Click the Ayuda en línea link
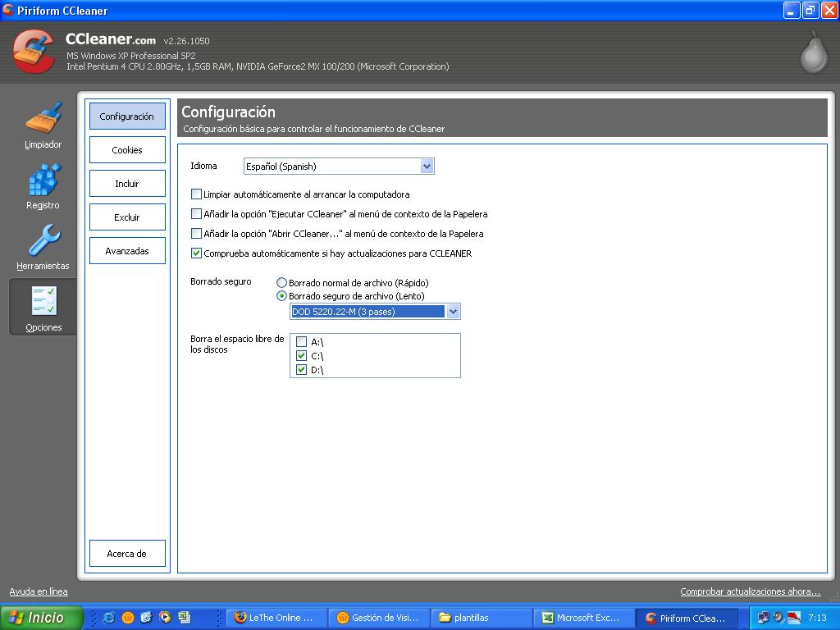The height and width of the screenshot is (630, 840). pos(39,591)
